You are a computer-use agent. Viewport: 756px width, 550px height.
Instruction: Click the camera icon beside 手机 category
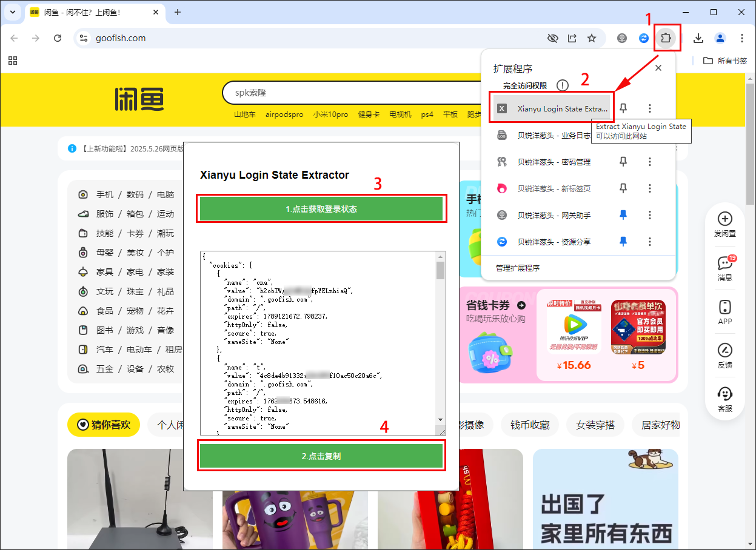83,194
